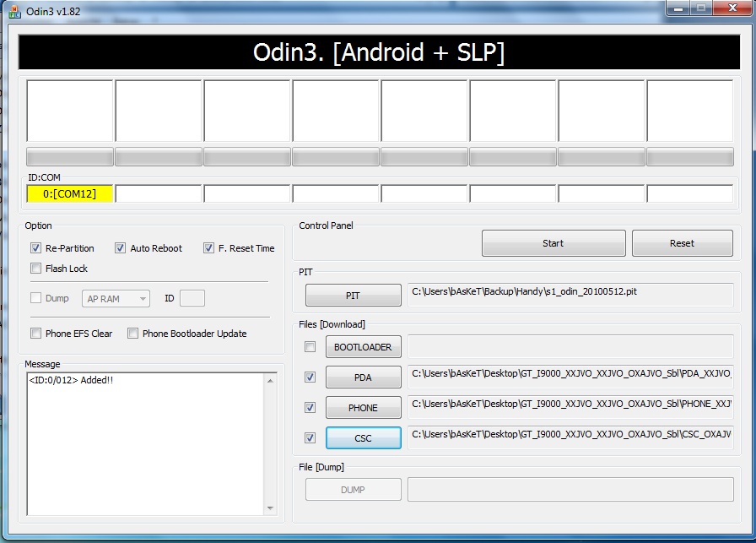Uncheck the Re-Partition option

point(35,248)
